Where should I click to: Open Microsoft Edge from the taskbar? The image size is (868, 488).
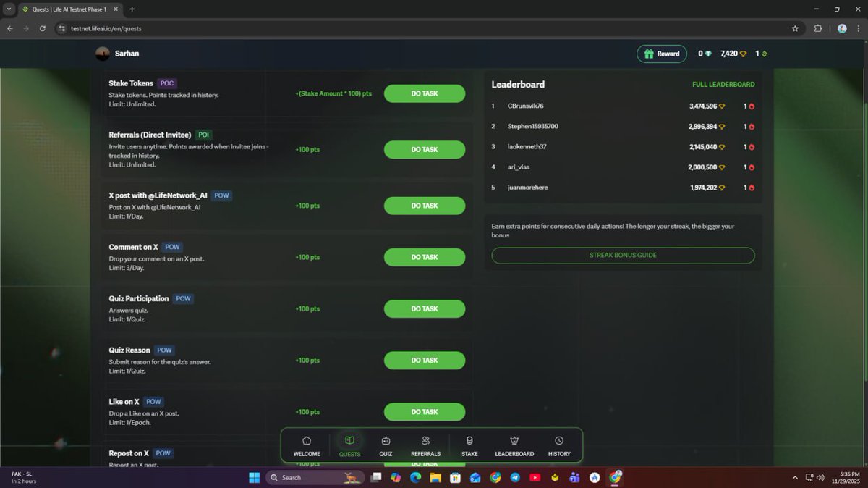[415, 477]
